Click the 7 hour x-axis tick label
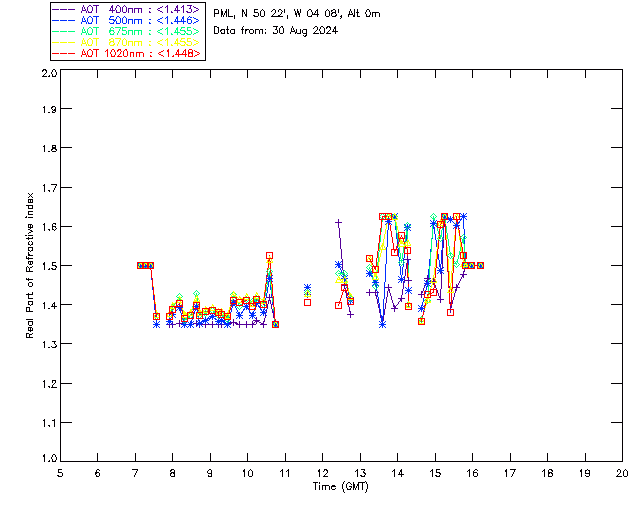Image resolution: width=640 pixels, height=512 pixels. coord(135,473)
